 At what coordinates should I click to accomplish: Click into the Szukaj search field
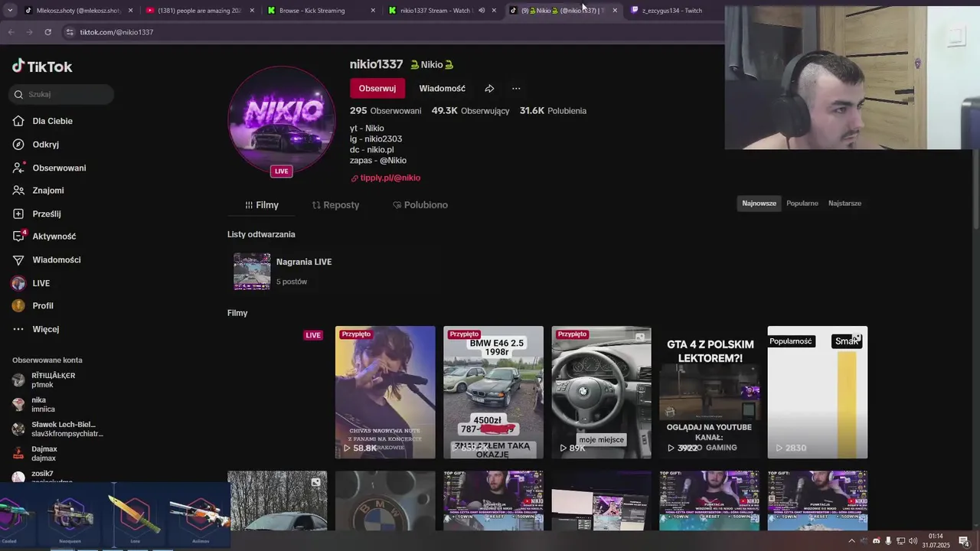tap(61, 94)
